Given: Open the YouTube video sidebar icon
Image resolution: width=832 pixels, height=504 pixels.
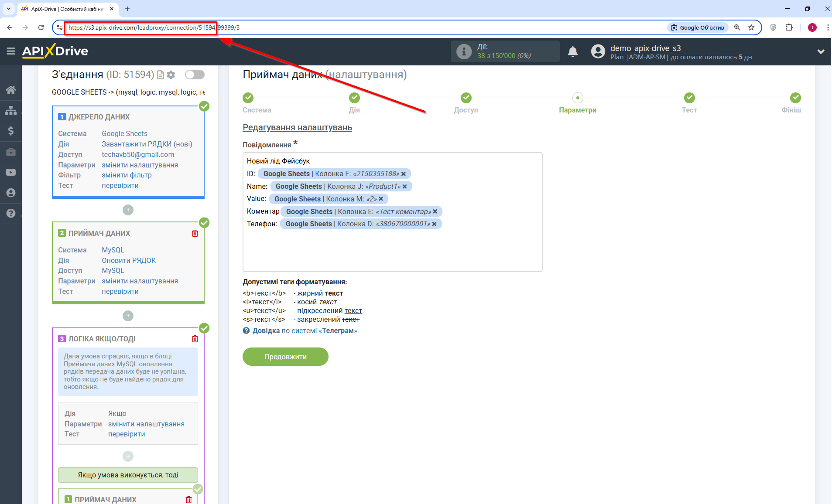Looking at the screenshot, I should pos(11,172).
